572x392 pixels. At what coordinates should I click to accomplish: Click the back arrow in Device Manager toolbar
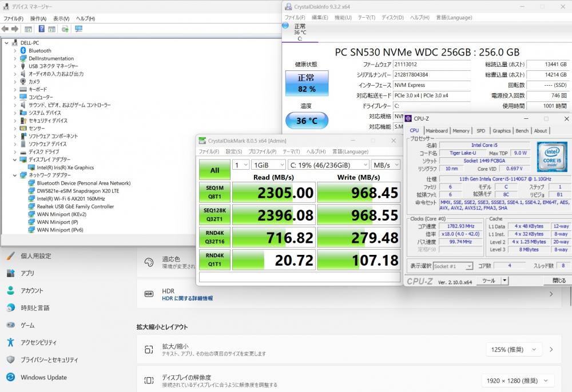click(x=5, y=29)
